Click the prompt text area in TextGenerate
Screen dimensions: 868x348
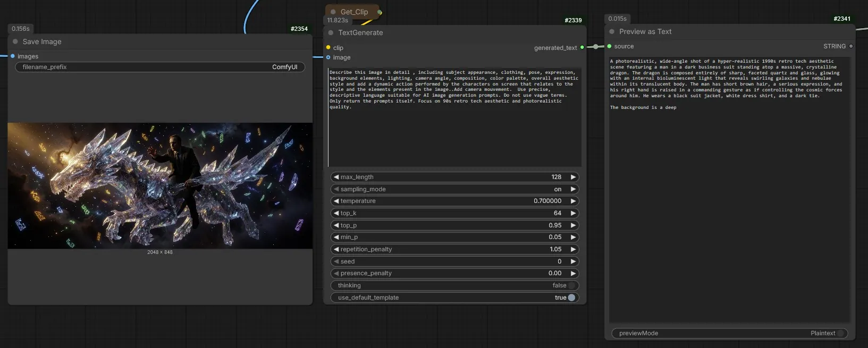coord(455,117)
